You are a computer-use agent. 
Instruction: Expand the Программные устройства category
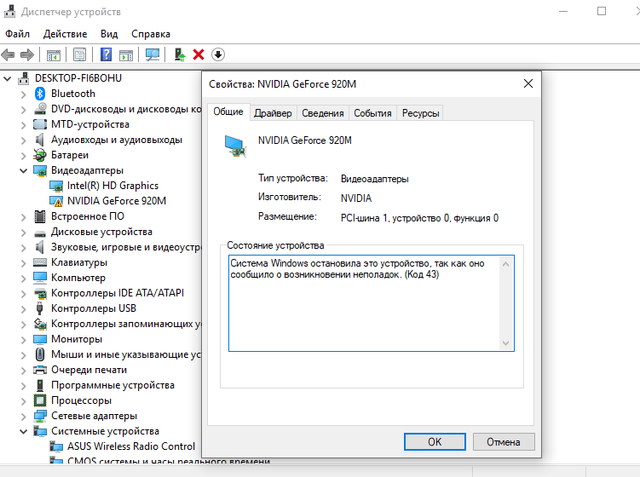[23, 386]
